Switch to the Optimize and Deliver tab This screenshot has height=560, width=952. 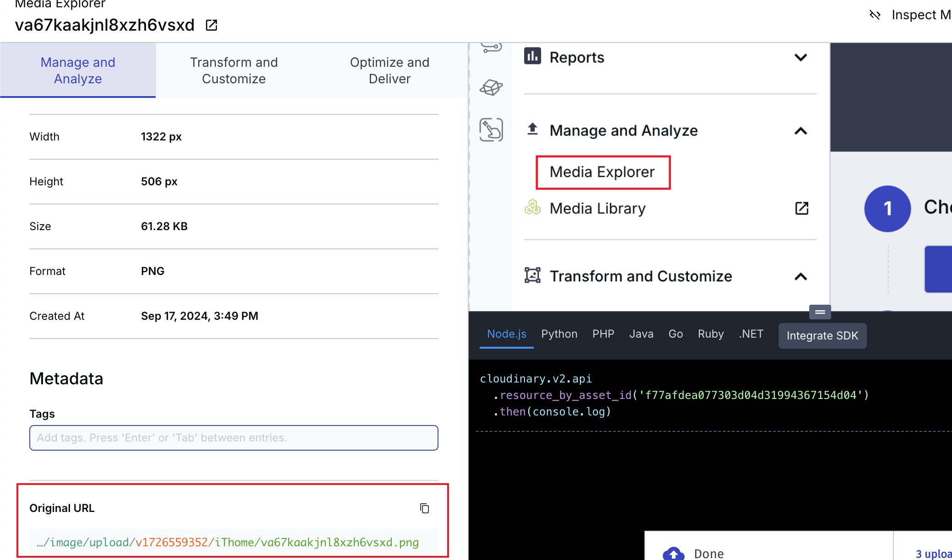coord(389,70)
